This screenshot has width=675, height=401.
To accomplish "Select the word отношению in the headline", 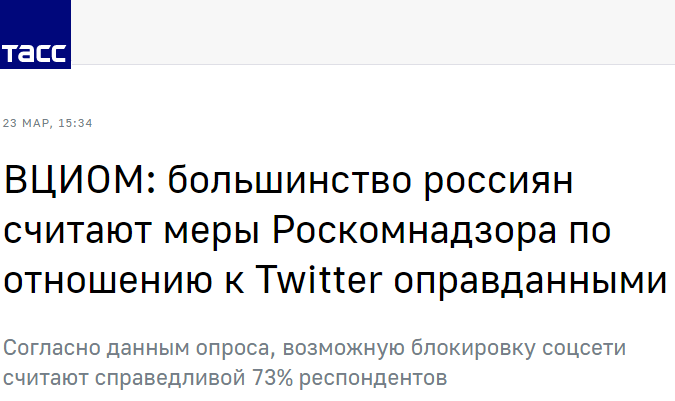I will (108, 281).
